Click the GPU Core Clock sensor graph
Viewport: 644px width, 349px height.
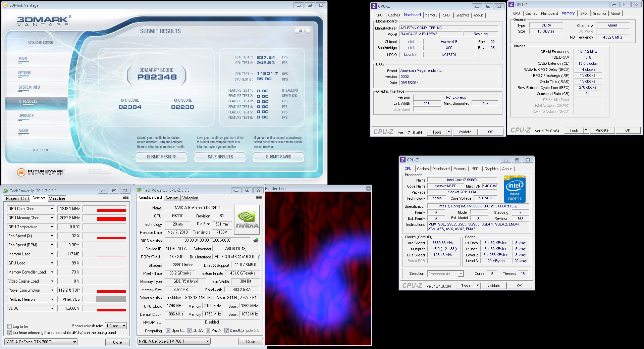click(x=104, y=209)
